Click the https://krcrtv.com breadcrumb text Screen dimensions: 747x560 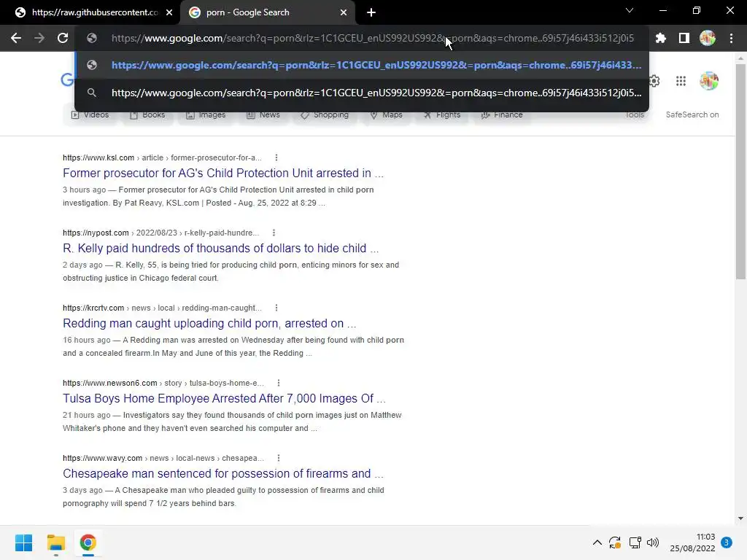click(x=93, y=308)
